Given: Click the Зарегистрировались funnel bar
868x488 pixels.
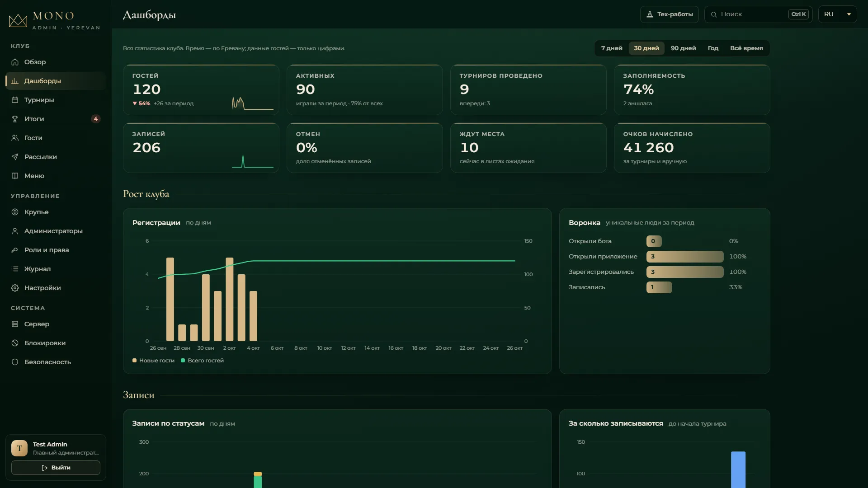Looking at the screenshot, I should point(685,272).
